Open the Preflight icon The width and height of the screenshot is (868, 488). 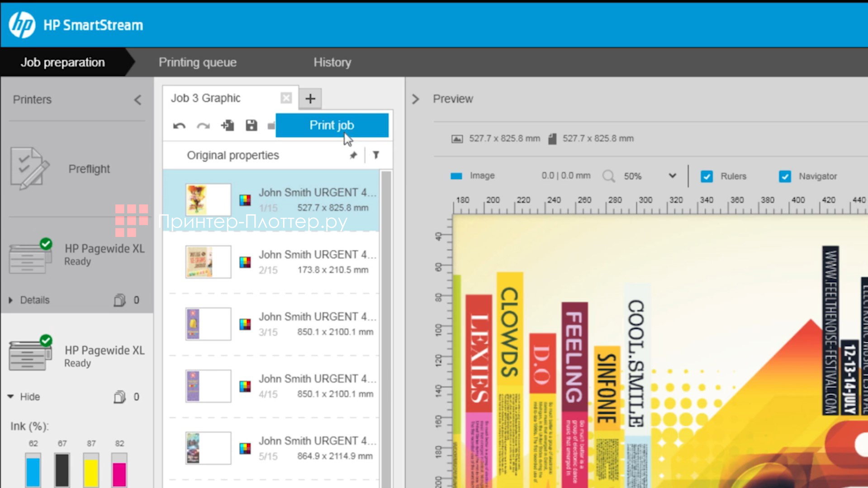pyautogui.click(x=29, y=168)
